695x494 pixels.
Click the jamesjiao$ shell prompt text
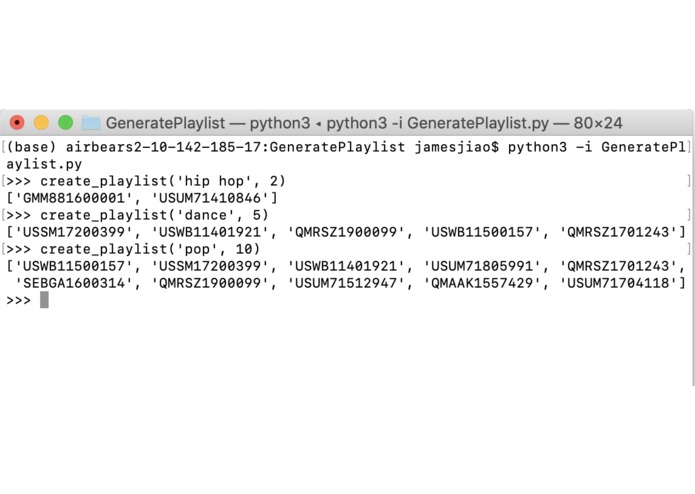tap(457, 147)
